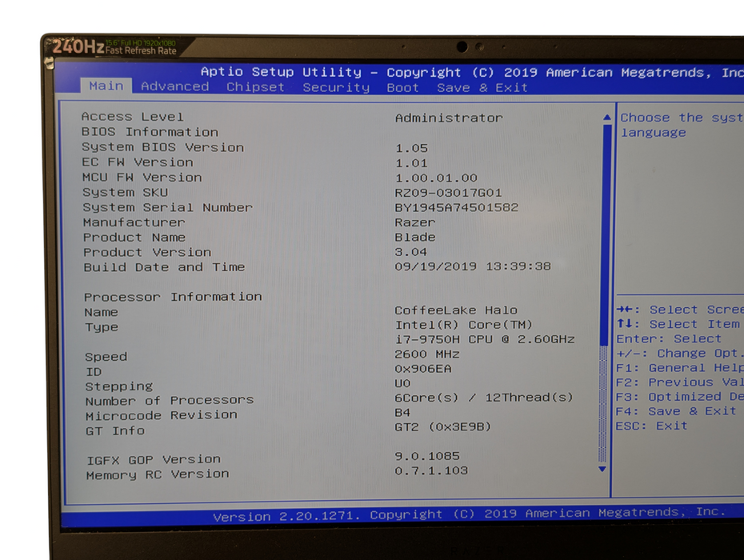Click the i7-9750H CPU @ 2.60GHz line
This screenshot has height=560, width=744.
485,339
